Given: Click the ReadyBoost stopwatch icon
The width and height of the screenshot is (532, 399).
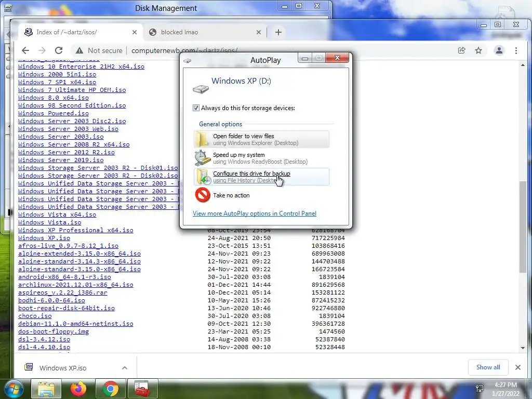Looking at the screenshot, I should pyautogui.click(x=202, y=158).
